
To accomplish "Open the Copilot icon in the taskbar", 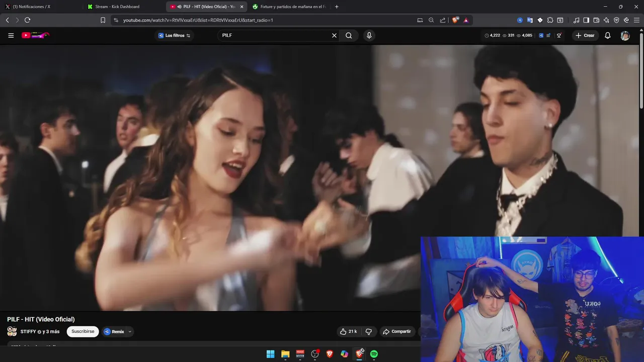I will click(344, 354).
